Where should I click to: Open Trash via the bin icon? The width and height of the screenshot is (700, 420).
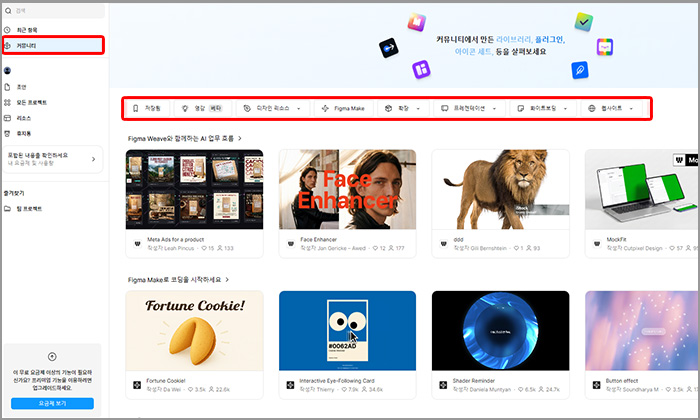click(7, 133)
